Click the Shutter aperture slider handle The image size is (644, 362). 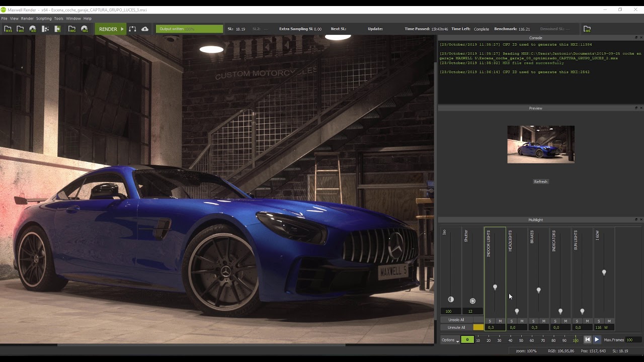click(472, 301)
